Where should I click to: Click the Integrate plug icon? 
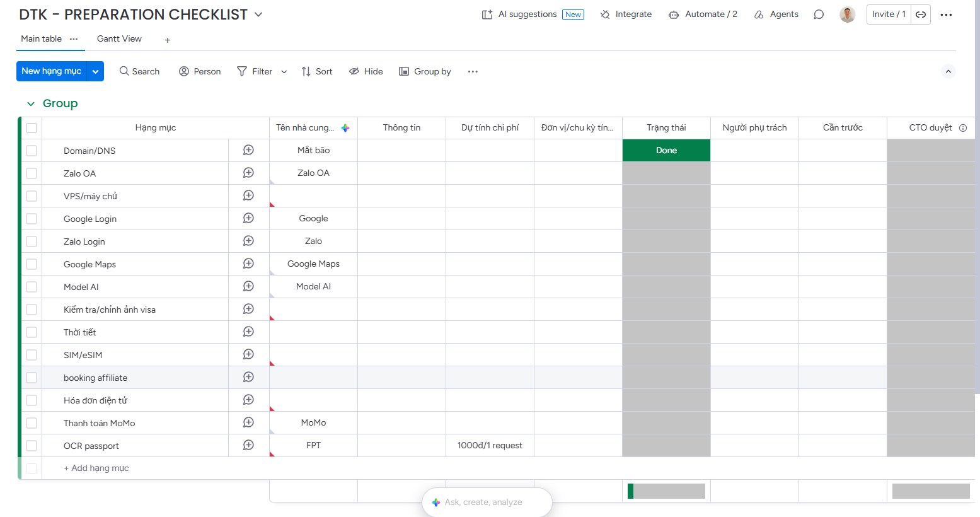605,15
